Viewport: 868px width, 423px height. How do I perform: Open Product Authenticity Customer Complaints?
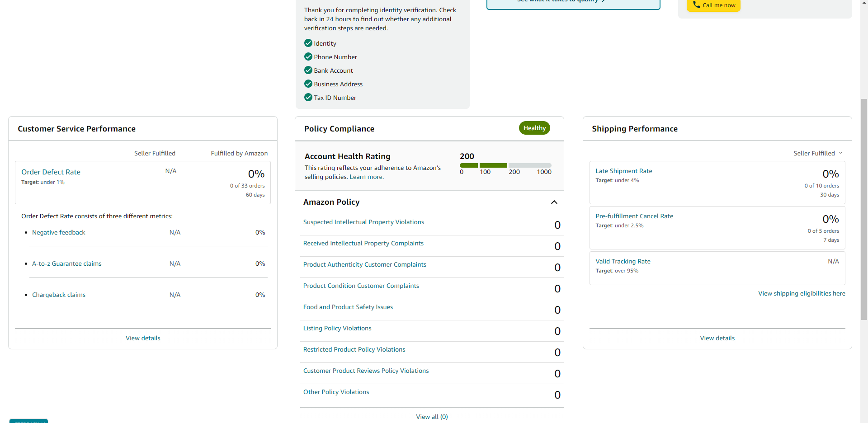tap(365, 264)
